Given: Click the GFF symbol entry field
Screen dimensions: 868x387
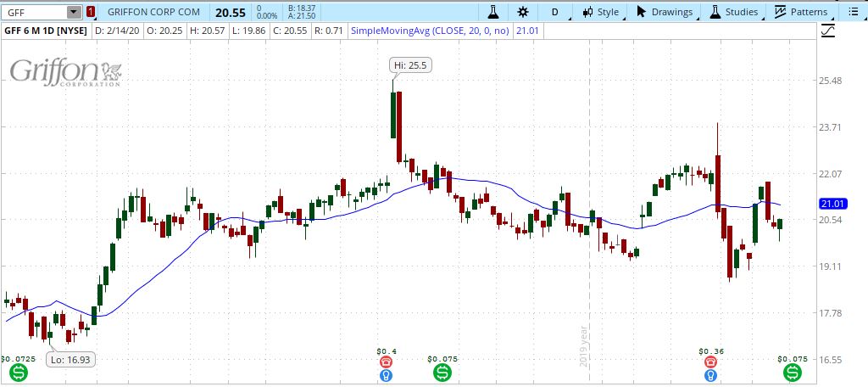Looking at the screenshot, I should click(34, 12).
